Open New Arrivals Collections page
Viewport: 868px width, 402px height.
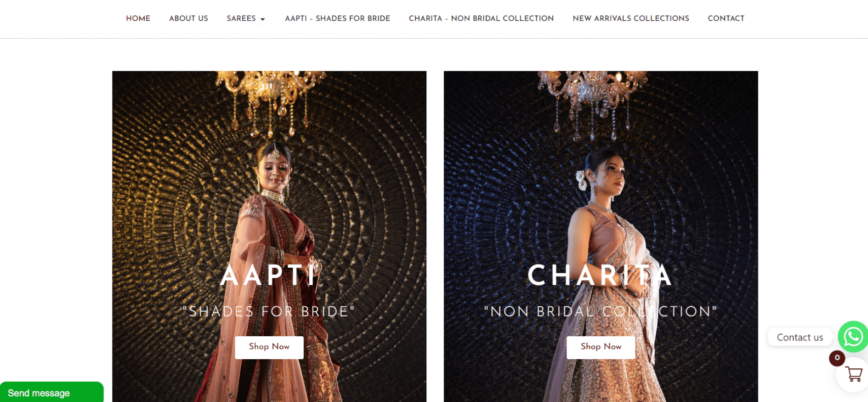630,18
